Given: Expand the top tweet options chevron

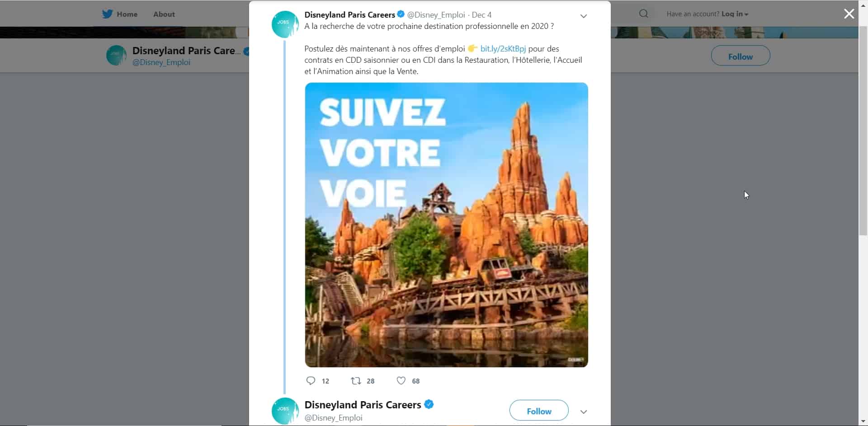Looking at the screenshot, I should [x=584, y=16].
